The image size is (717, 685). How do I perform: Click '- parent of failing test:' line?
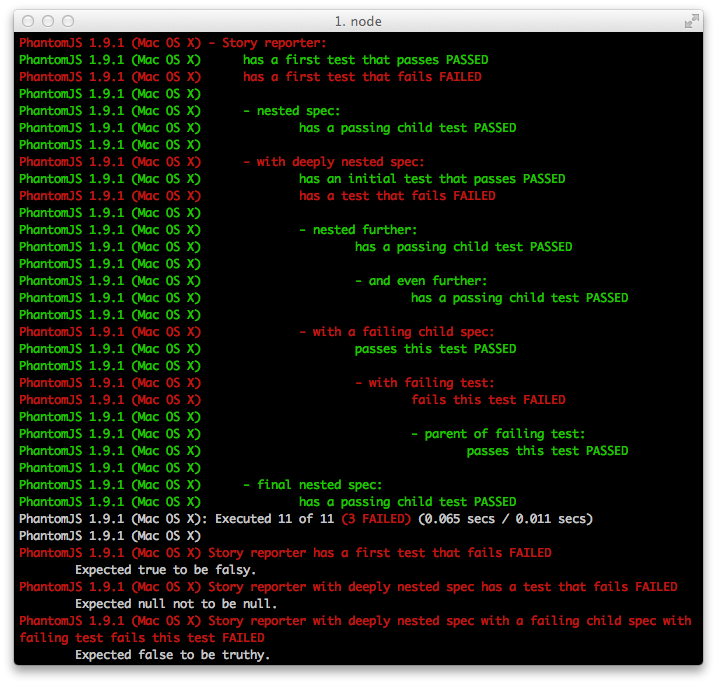click(x=498, y=434)
